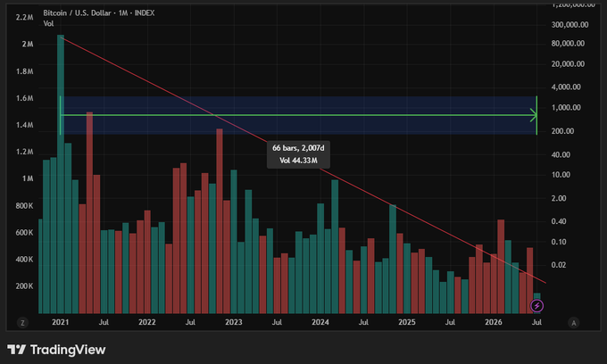Click the 80,000.00 price scale label

pos(568,44)
